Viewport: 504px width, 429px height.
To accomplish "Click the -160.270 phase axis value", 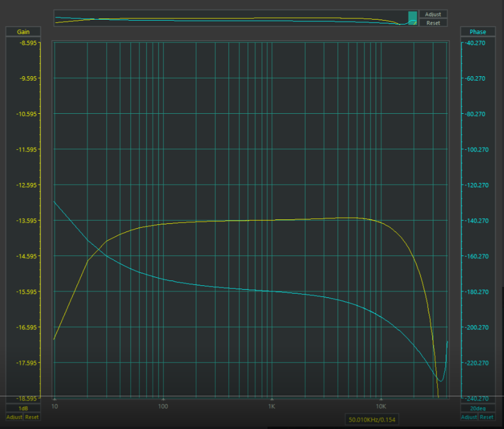I will coord(476,256).
